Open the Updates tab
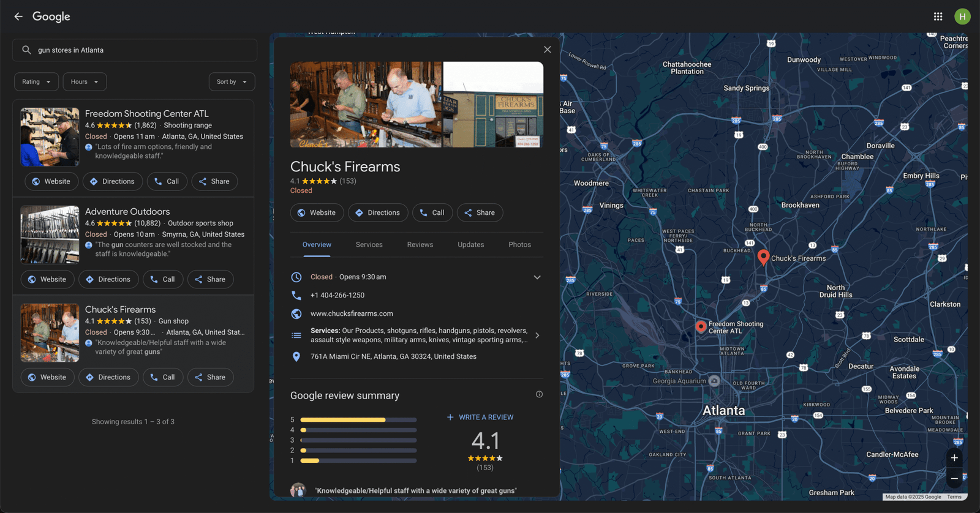Screen dimensions: 980x513 tap(471, 245)
